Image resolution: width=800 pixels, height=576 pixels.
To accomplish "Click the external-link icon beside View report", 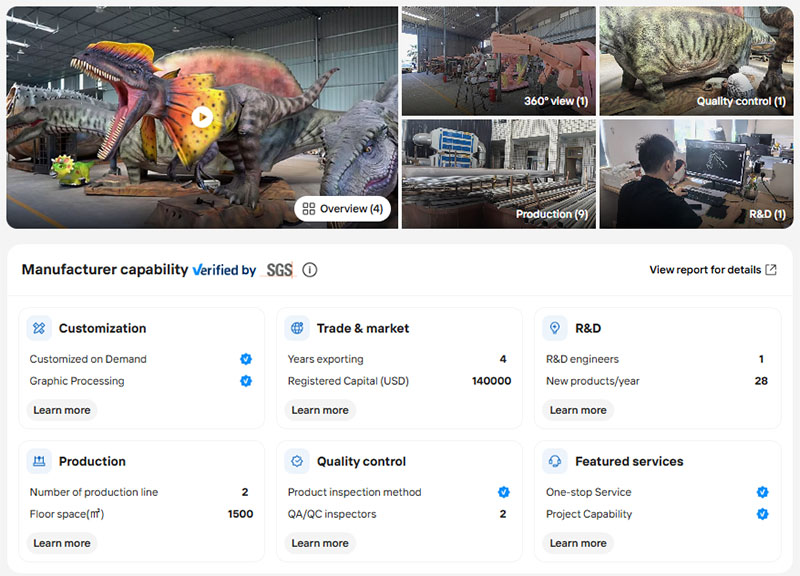I will pos(771,270).
